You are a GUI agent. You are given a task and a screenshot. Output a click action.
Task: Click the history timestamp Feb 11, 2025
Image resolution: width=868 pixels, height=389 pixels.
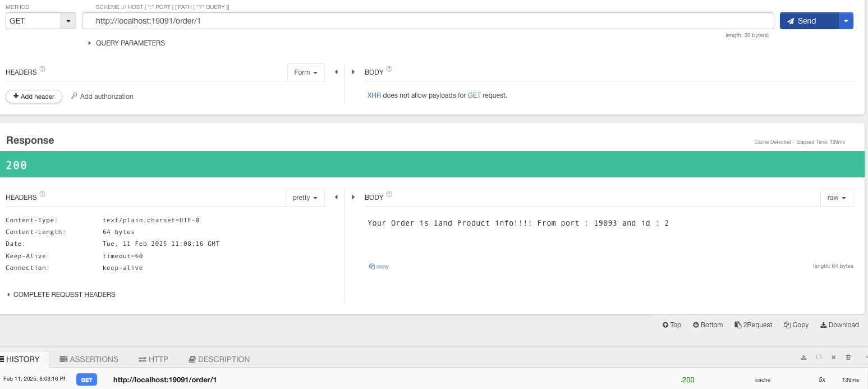[34, 379]
